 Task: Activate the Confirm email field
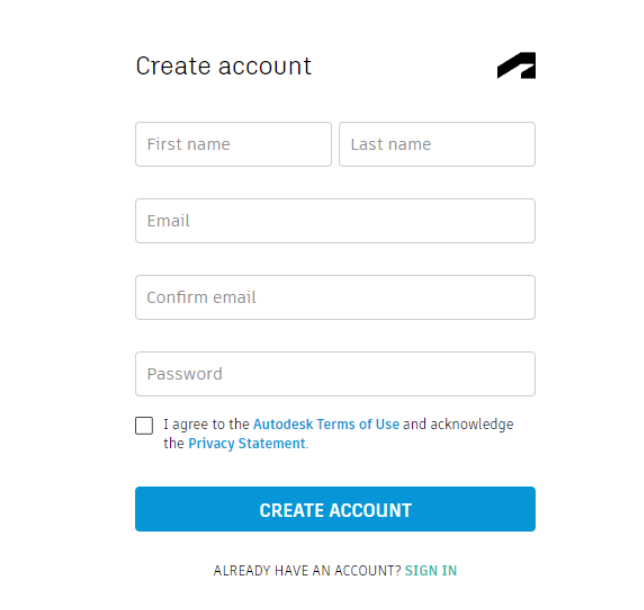tap(335, 297)
